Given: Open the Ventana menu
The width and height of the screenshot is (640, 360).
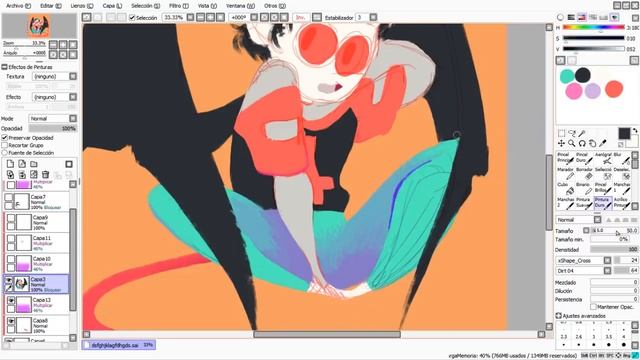Looking at the screenshot, I should (x=240, y=6).
